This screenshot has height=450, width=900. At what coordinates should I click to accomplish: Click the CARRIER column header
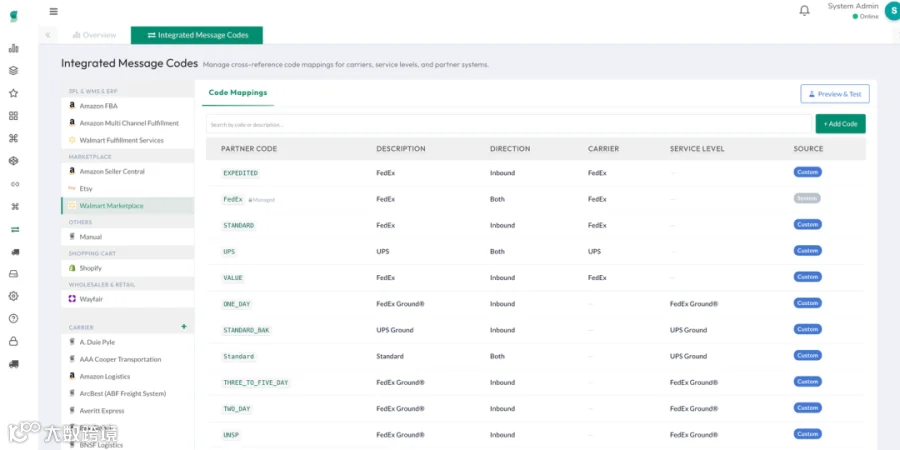[603, 149]
